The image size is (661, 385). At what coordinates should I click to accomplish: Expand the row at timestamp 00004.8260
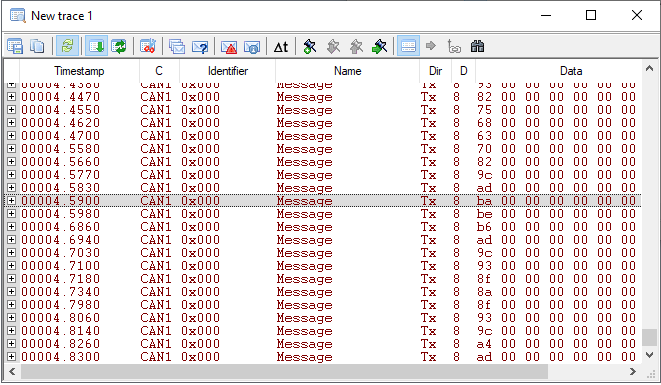11,344
